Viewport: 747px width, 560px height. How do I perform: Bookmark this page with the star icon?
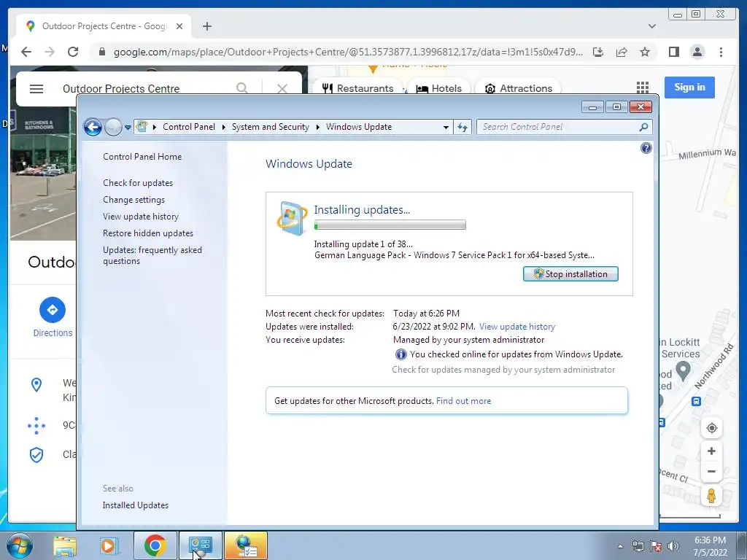pos(645,52)
